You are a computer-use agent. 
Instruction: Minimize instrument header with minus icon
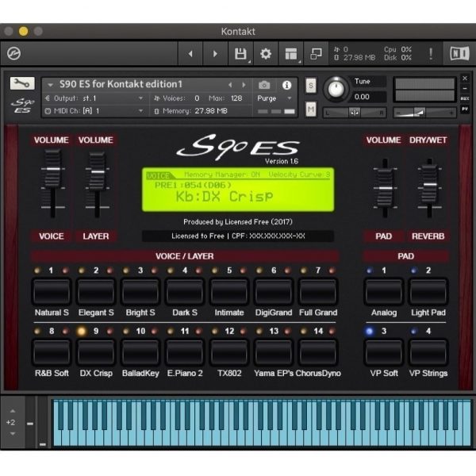465,88
